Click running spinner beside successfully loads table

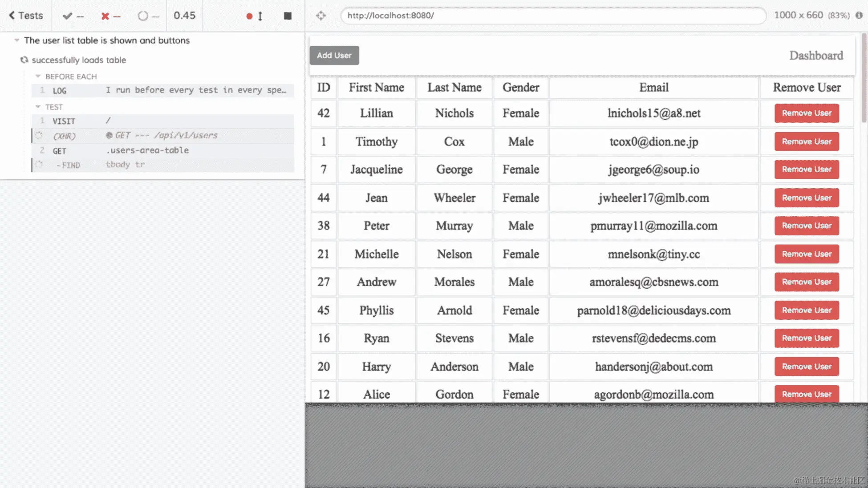pyautogui.click(x=24, y=60)
